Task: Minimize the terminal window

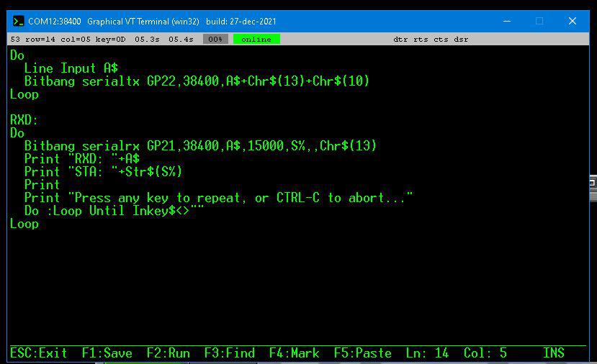Action: [x=506, y=22]
